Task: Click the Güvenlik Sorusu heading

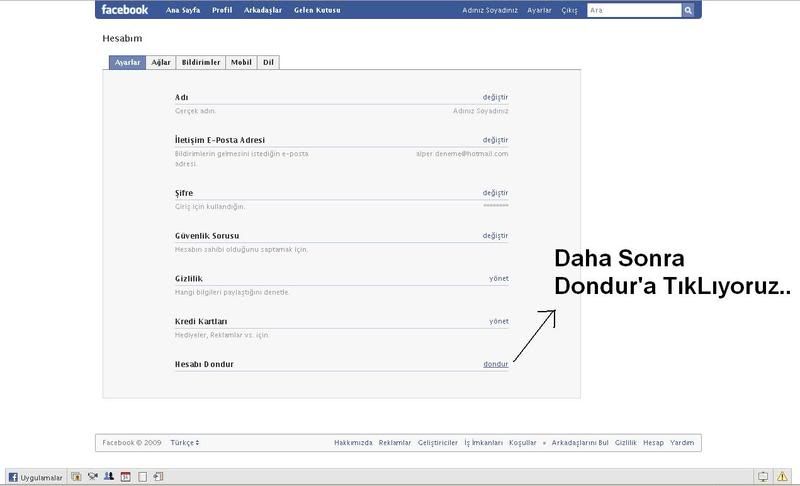Action: tap(207, 236)
